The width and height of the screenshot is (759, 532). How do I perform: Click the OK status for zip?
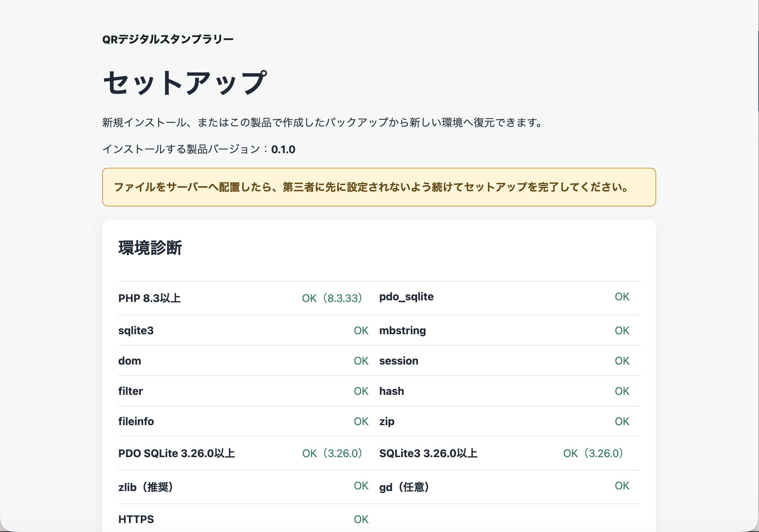click(x=622, y=421)
